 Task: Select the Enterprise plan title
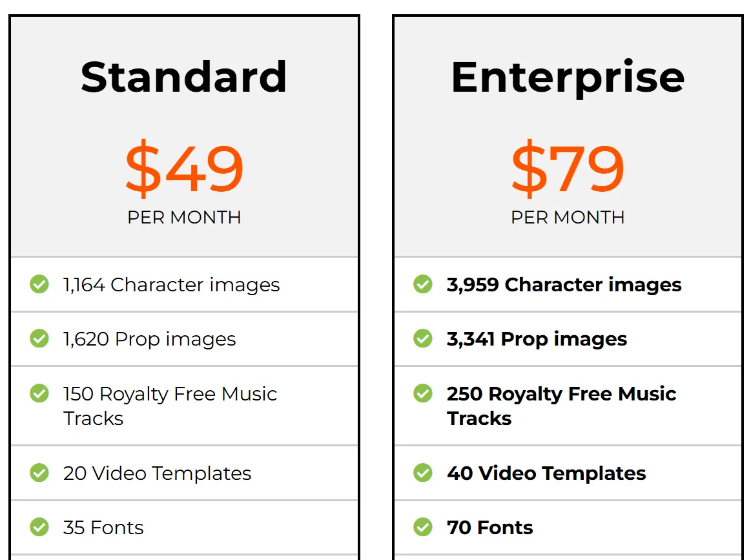click(x=568, y=77)
